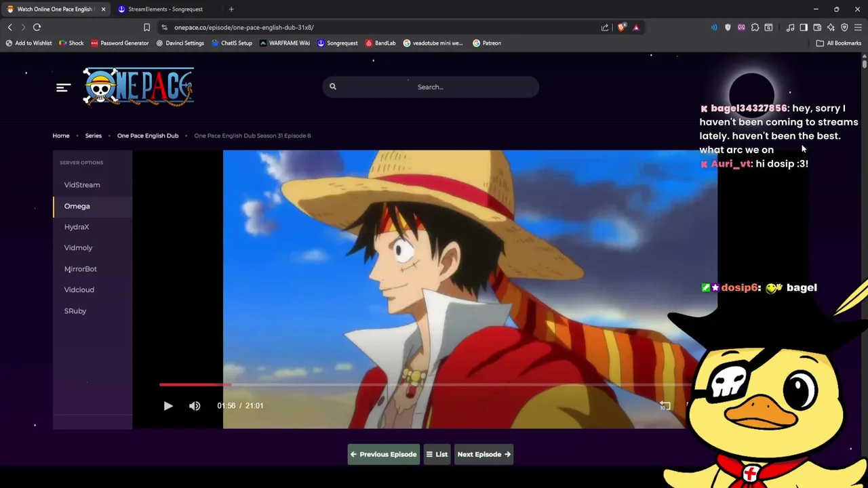Open the VPN shield icon
Viewport: 868px width, 488px height.
(844, 27)
